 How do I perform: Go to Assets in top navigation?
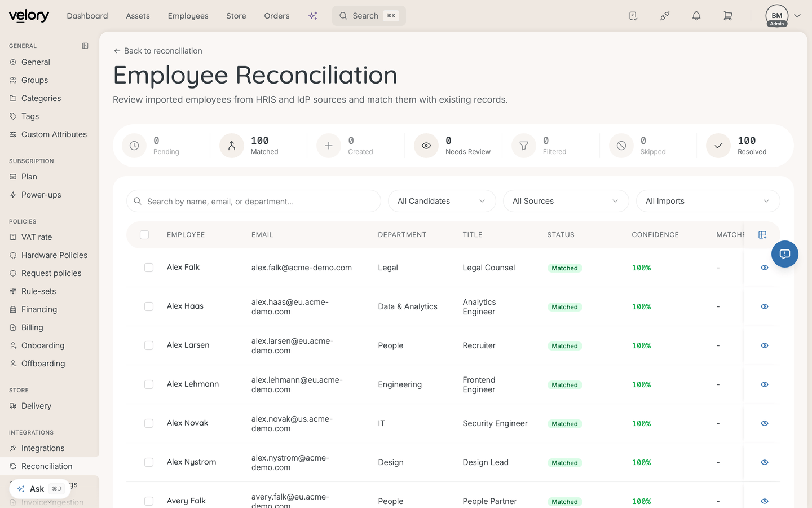point(138,16)
